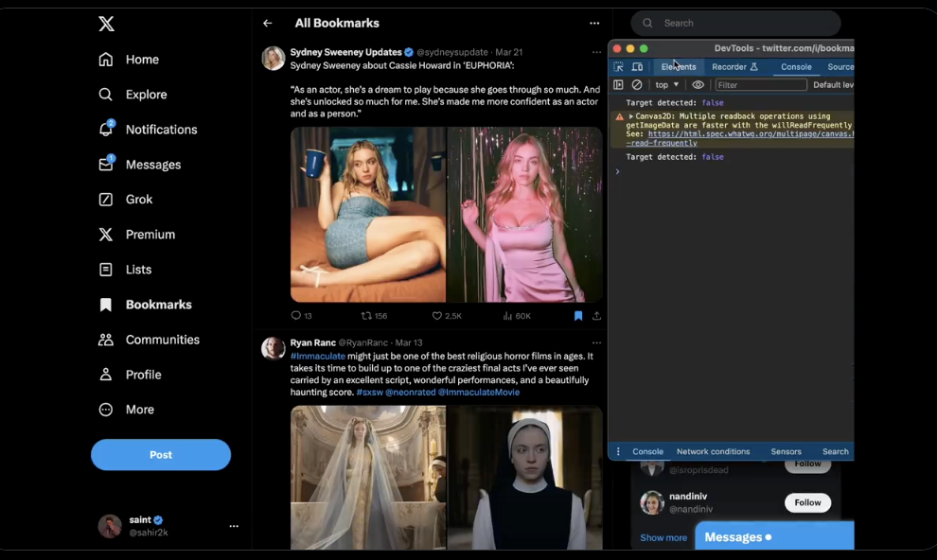Create live expression with eye icon
This screenshot has height=560, width=937.
coord(698,85)
